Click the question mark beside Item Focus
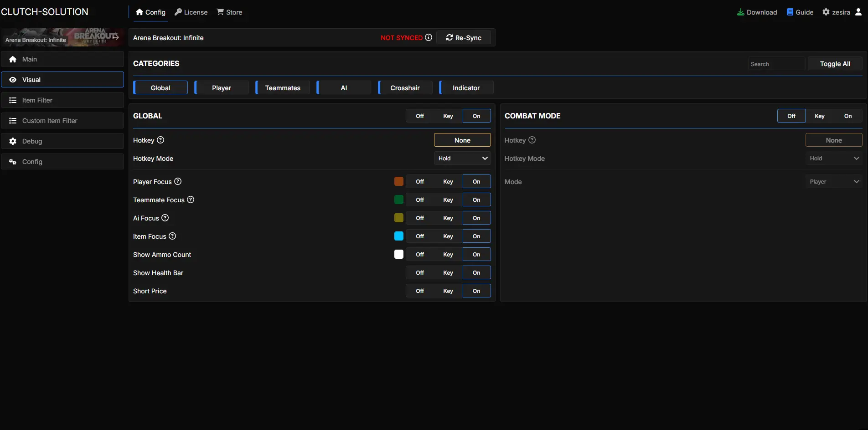The width and height of the screenshot is (868, 430). [172, 236]
